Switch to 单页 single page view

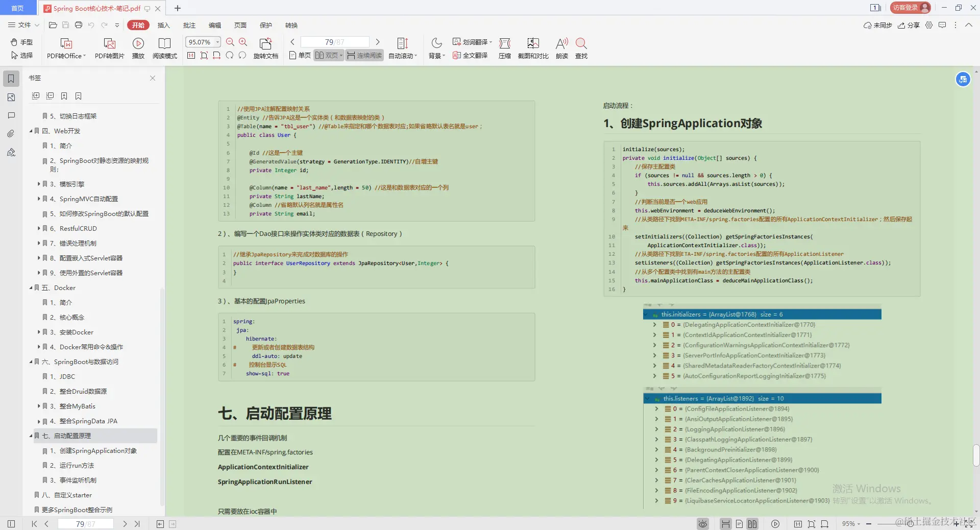300,55
